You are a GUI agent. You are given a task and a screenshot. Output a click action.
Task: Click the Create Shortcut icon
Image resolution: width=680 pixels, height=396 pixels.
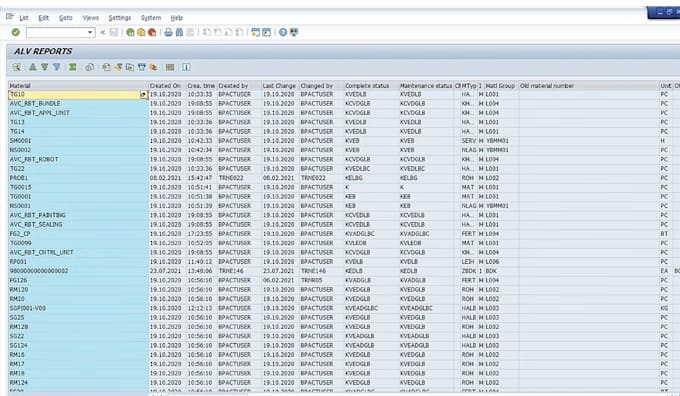click(266, 32)
